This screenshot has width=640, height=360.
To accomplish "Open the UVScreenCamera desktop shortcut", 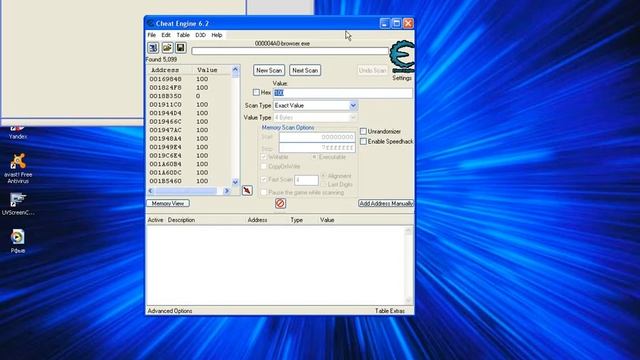I will [18, 204].
